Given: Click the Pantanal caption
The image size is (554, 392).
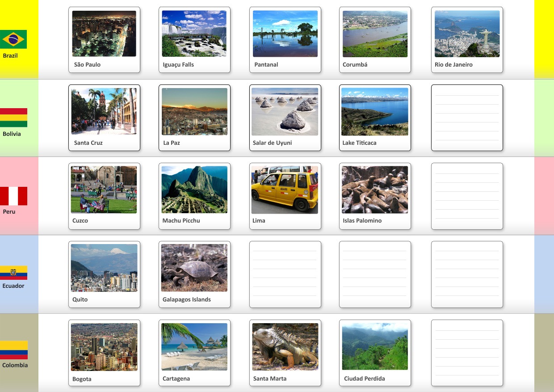Looking at the screenshot, I should tap(266, 64).
